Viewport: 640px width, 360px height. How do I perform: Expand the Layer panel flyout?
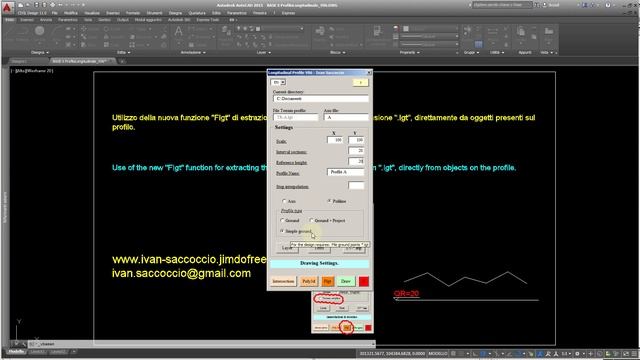[x=263, y=53]
